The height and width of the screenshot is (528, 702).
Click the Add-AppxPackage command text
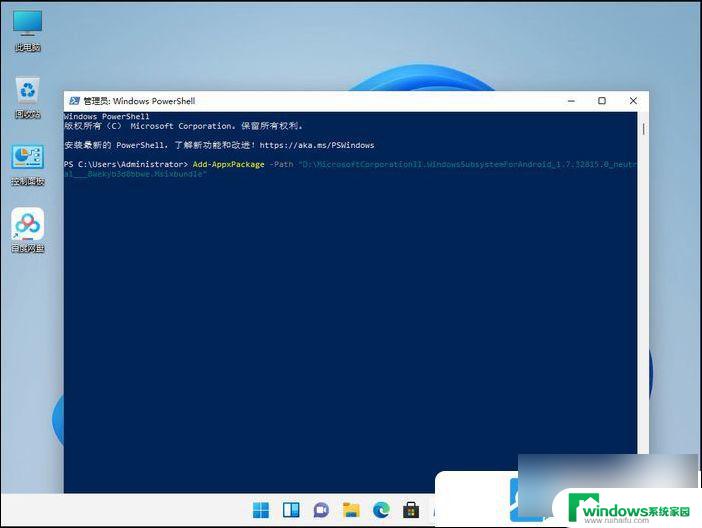(x=228, y=164)
